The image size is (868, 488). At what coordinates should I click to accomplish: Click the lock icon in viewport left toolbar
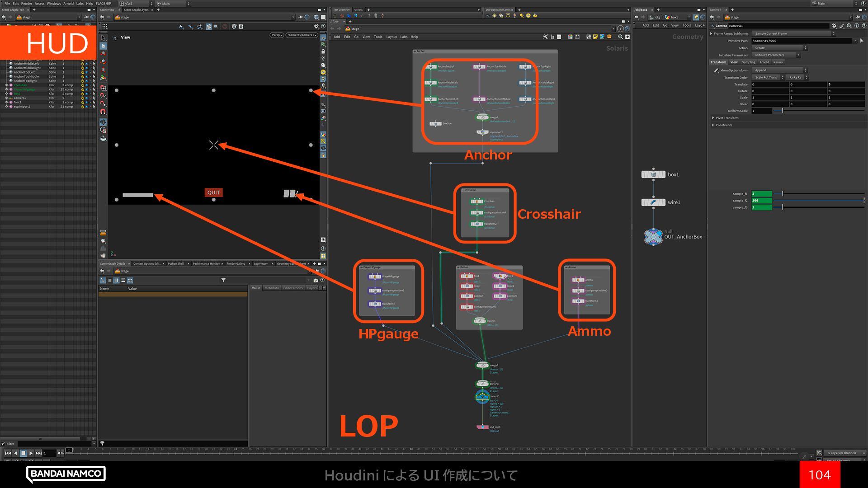point(104,46)
